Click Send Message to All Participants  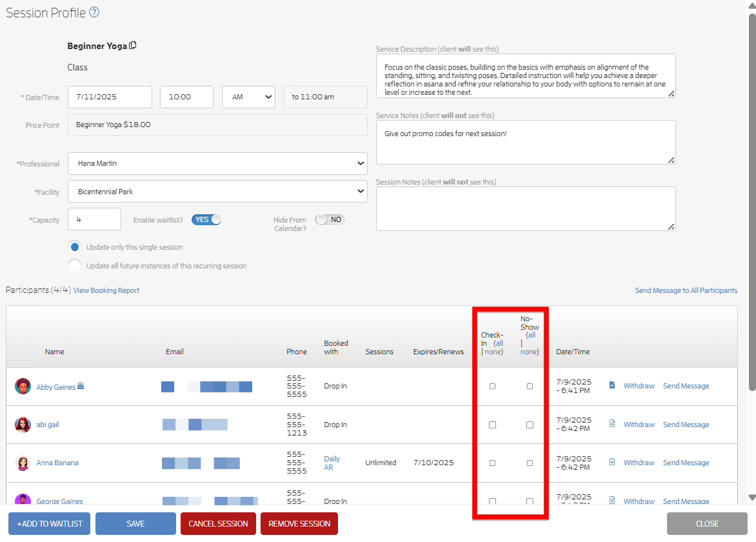(x=686, y=290)
